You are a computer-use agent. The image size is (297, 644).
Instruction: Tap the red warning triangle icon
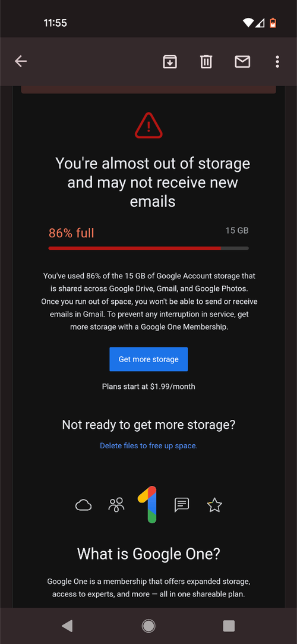point(148,125)
